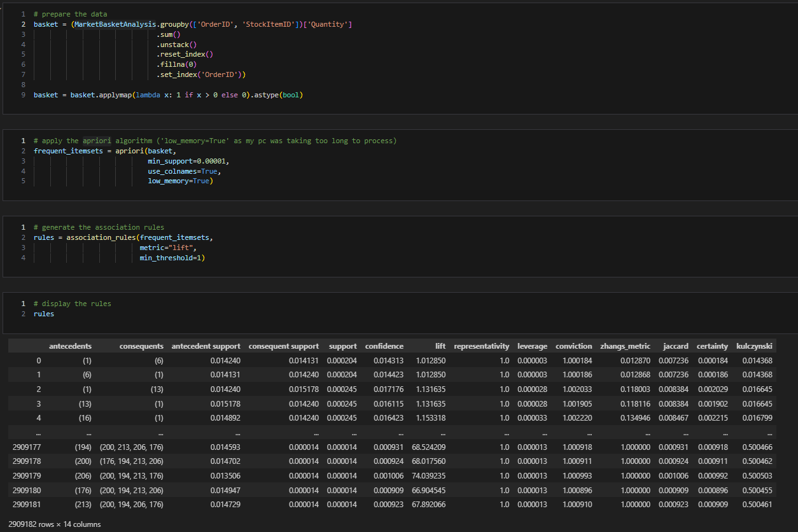Click the .fillna(0) code line
The height and width of the screenshot is (532, 798).
point(176,64)
